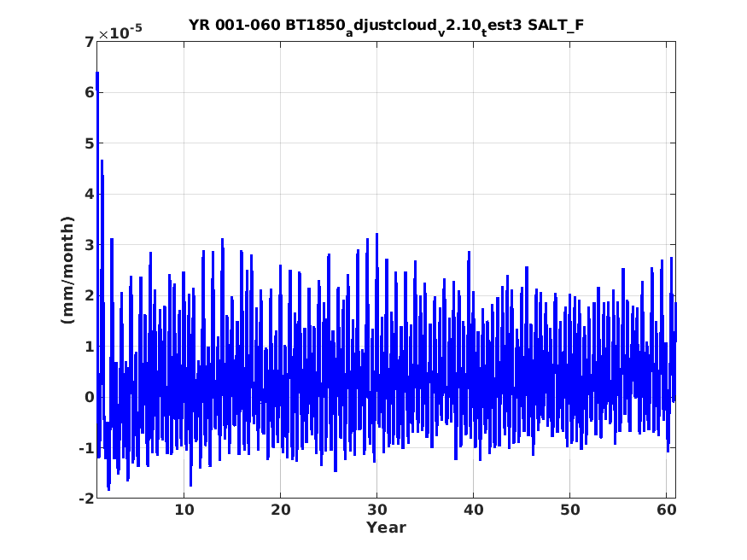Click x-axis tick label 10

[184, 510]
